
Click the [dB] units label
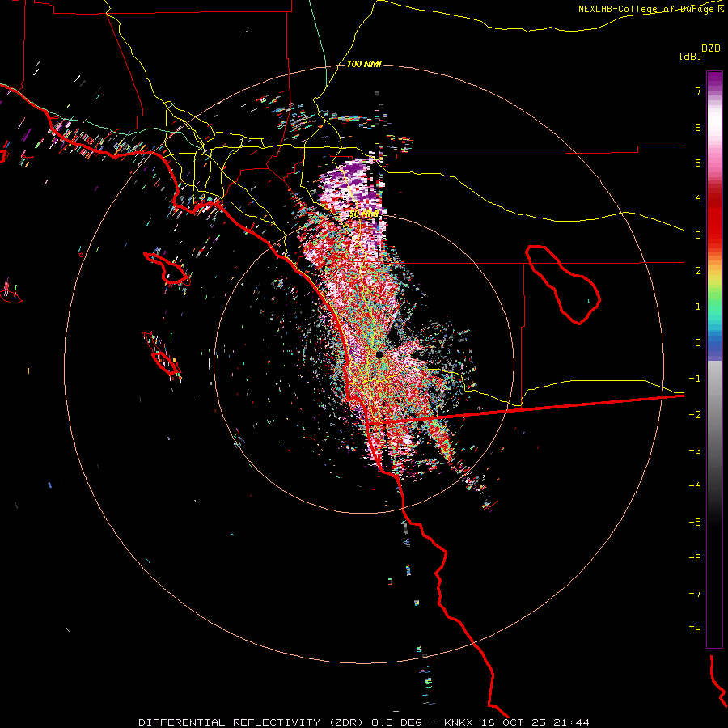pos(690,56)
